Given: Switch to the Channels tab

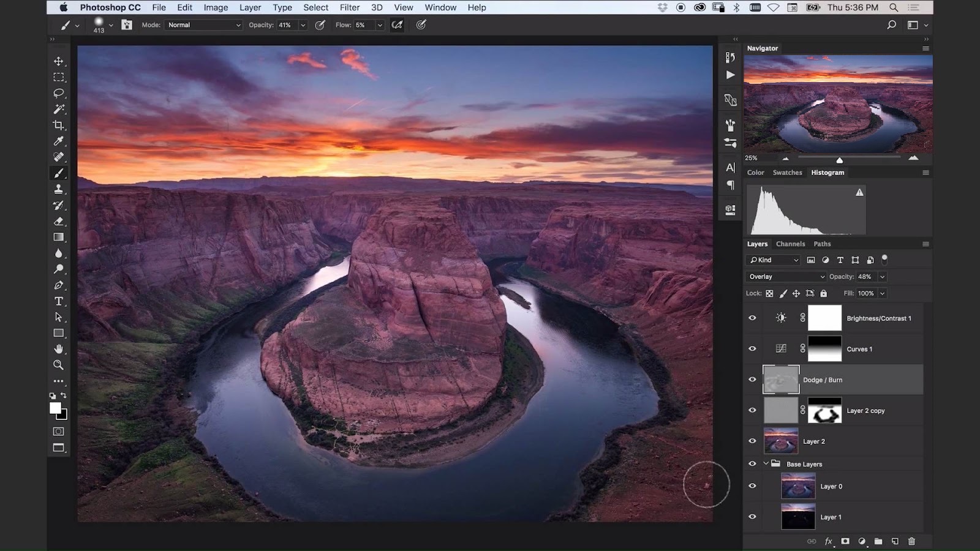Looking at the screenshot, I should (790, 244).
